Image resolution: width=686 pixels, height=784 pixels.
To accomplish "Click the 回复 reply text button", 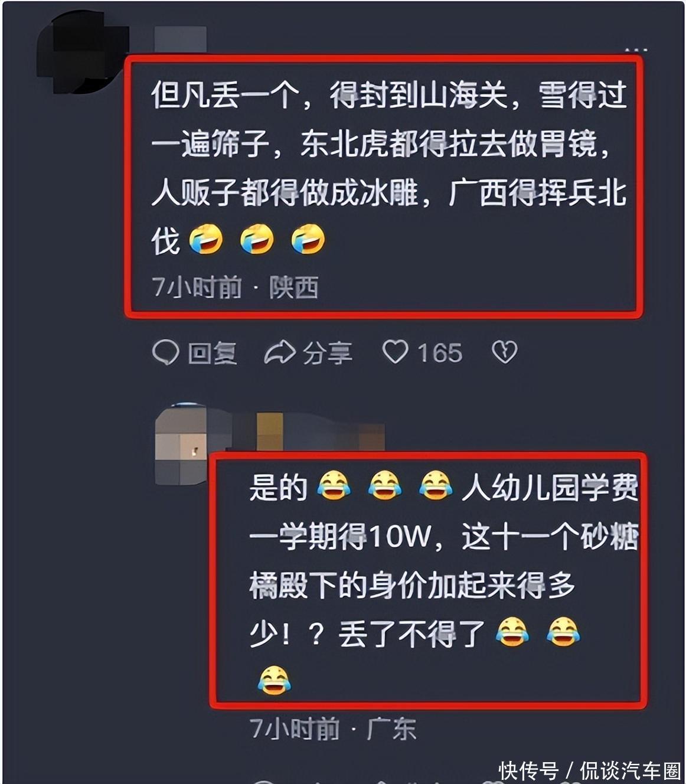I will pos(213,353).
